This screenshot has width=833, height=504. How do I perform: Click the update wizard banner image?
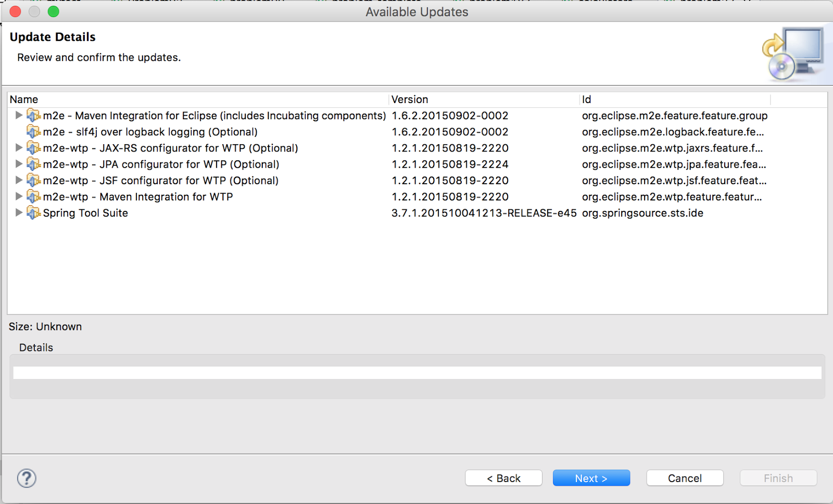coord(793,55)
